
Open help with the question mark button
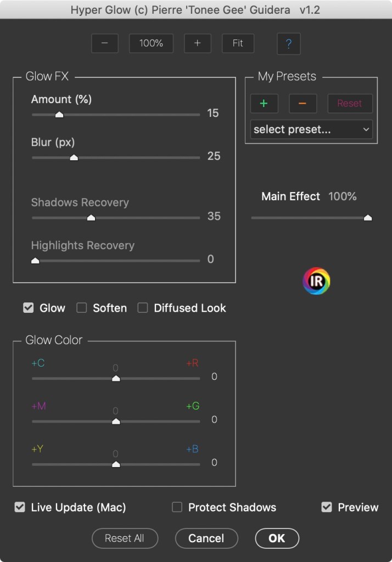(289, 44)
